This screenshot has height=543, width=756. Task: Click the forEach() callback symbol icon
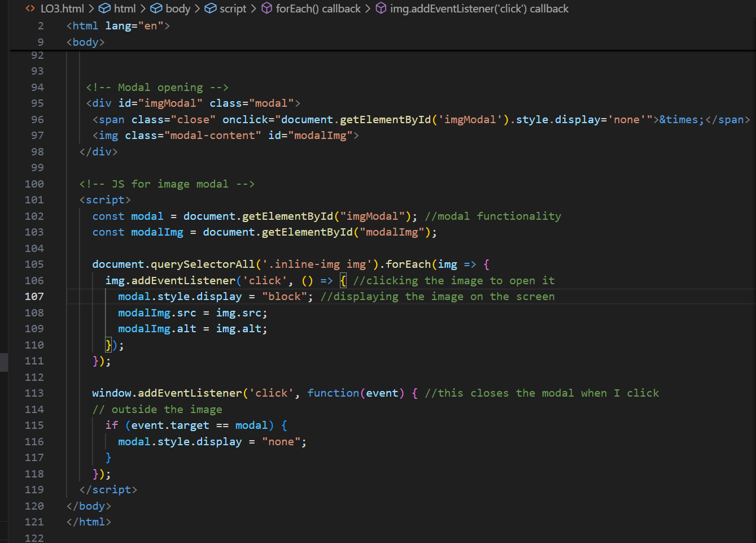click(x=266, y=8)
